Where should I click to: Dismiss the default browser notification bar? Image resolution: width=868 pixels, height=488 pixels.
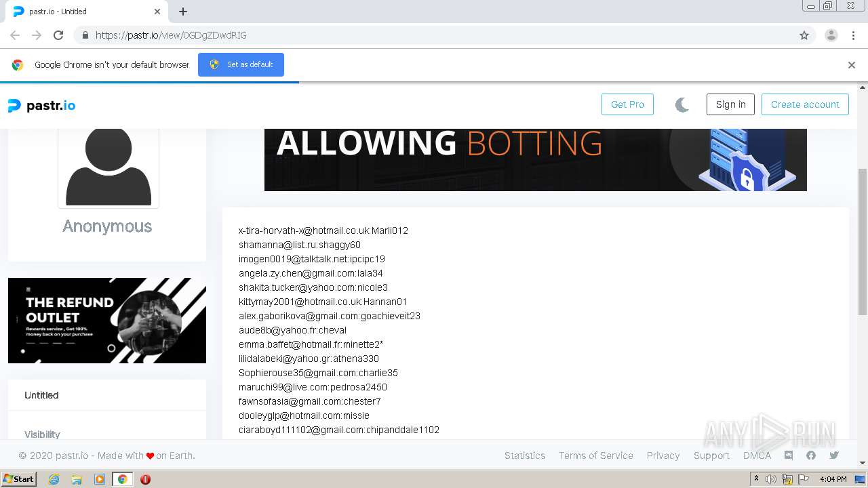click(x=852, y=65)
